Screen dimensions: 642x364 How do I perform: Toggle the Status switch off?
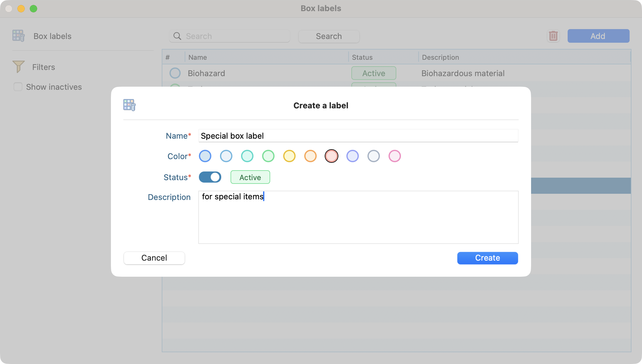(x=210, y=177)
